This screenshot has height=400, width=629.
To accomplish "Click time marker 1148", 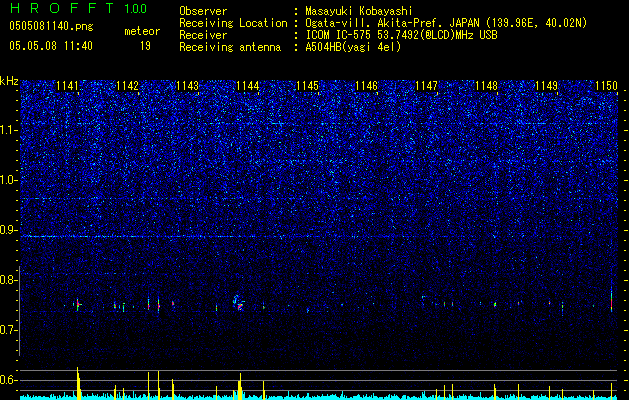I will [x=487, y=86].
